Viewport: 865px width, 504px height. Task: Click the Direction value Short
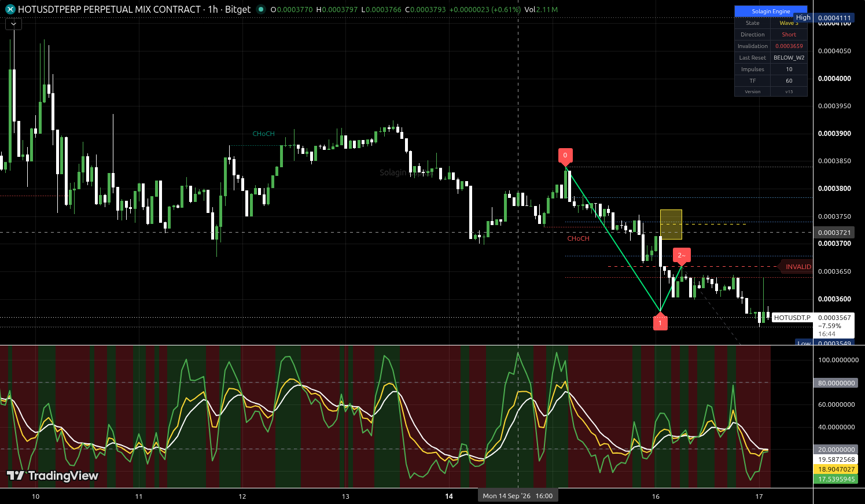[x=789, y=35]
